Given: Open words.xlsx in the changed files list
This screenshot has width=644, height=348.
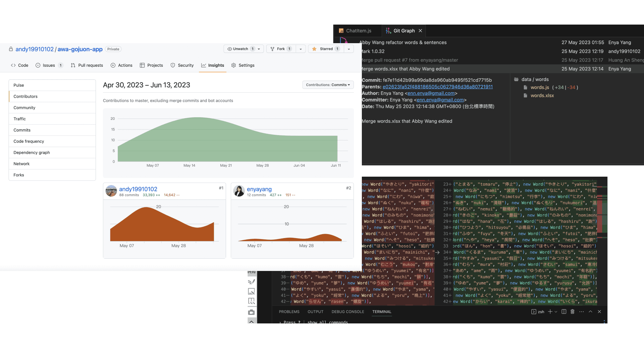Looking at the screenshot, I should 542,95.
